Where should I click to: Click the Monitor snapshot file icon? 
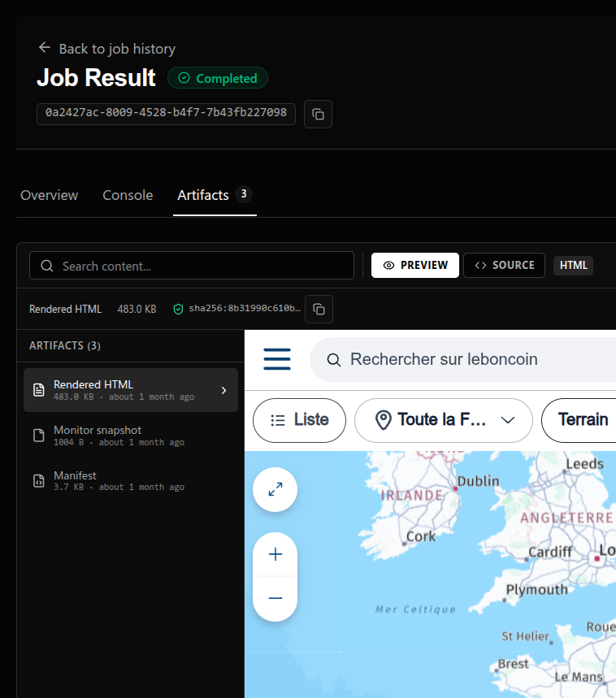pos(39,436)
